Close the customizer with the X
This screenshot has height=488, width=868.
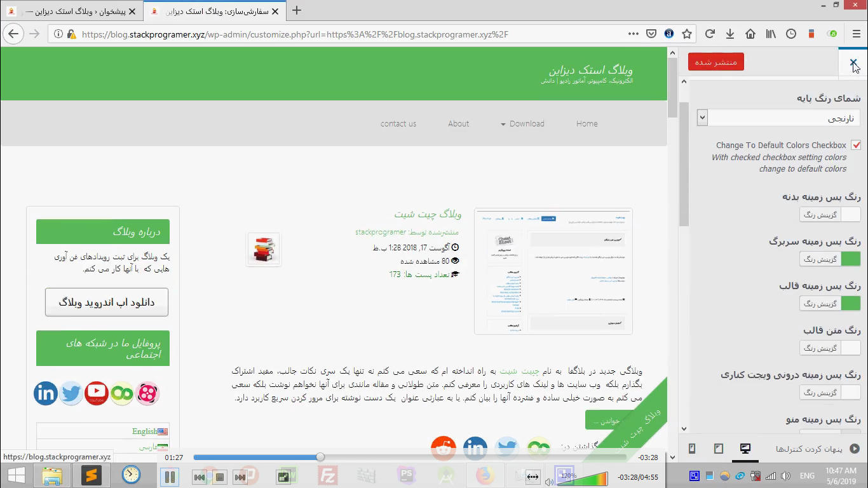pyautogui.click(x=853, y=62)
